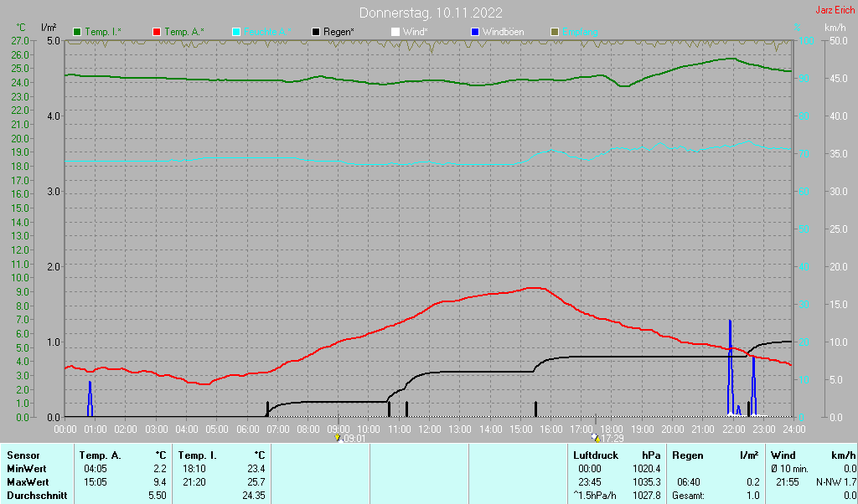Click the Durchschnitt row label

(x=36, y=496)
